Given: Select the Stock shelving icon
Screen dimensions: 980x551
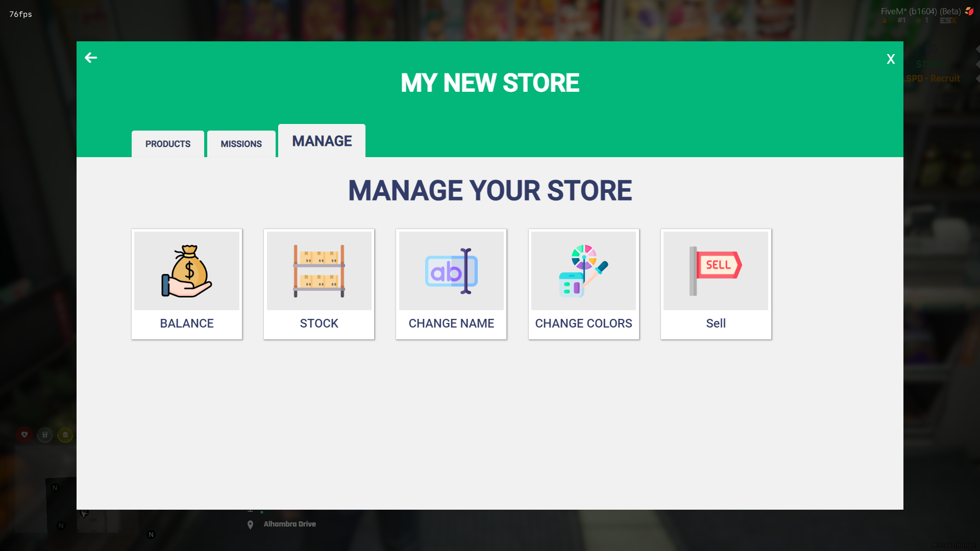Looking at the screenshot, I should 318,270.
